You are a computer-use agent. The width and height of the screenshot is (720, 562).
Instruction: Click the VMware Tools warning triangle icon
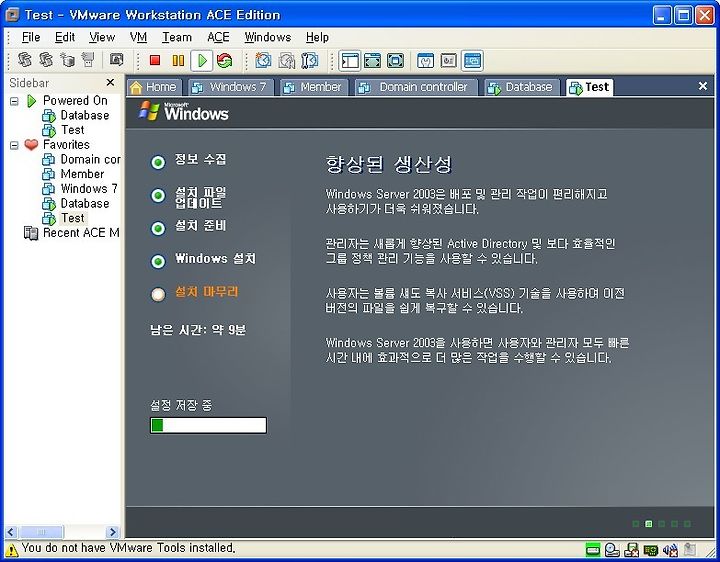click(x=11, y=549)
